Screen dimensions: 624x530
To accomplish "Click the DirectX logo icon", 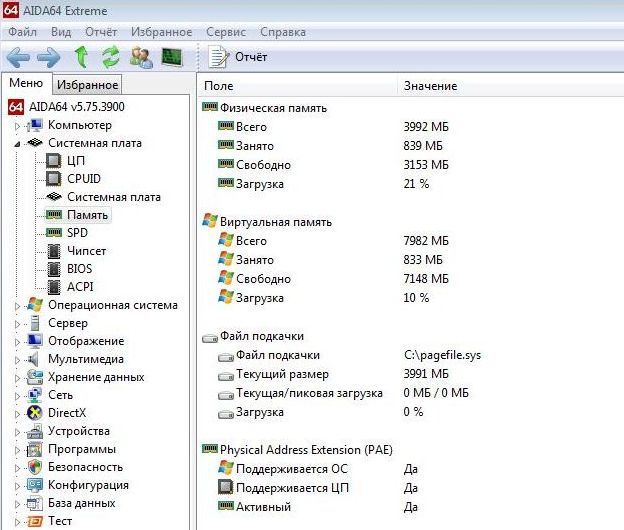I will [x=35, y=413].
